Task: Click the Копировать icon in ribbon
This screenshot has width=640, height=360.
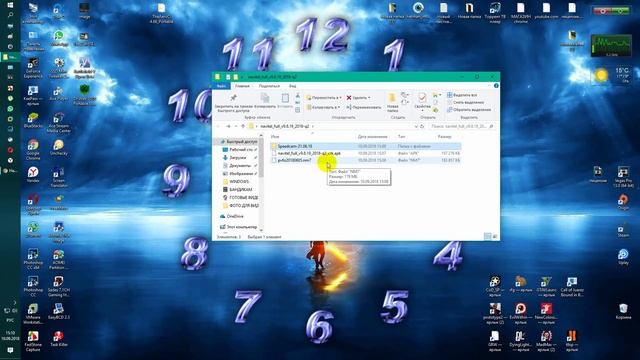Action: [x=264, y=98]
